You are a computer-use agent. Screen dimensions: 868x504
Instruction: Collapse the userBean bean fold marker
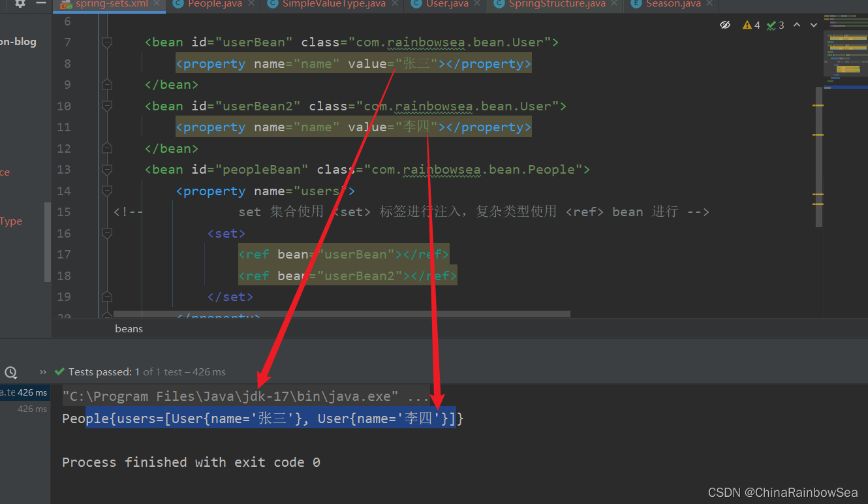coord(107,42)
